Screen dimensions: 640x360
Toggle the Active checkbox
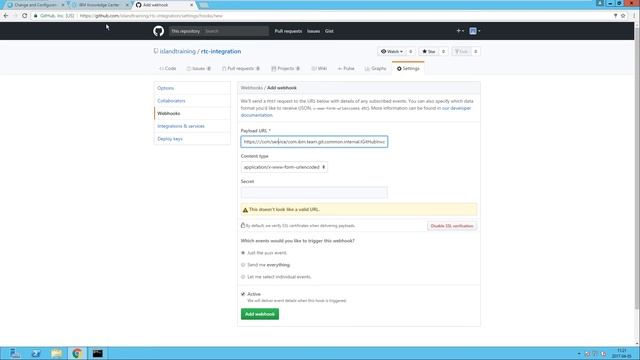[x=243, y=294]
